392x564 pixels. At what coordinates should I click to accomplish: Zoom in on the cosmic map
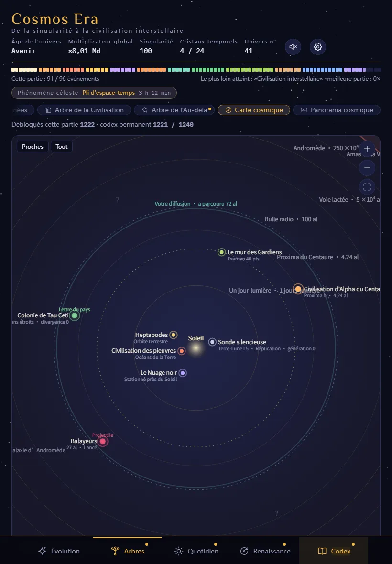[367, 149]
